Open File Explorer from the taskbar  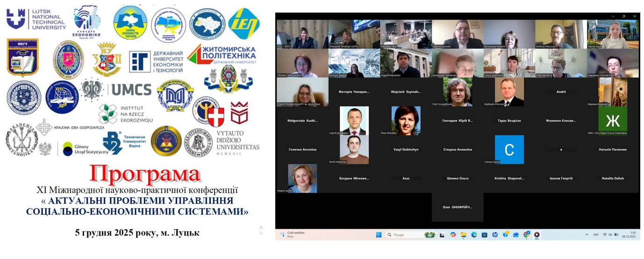[464, 235]
